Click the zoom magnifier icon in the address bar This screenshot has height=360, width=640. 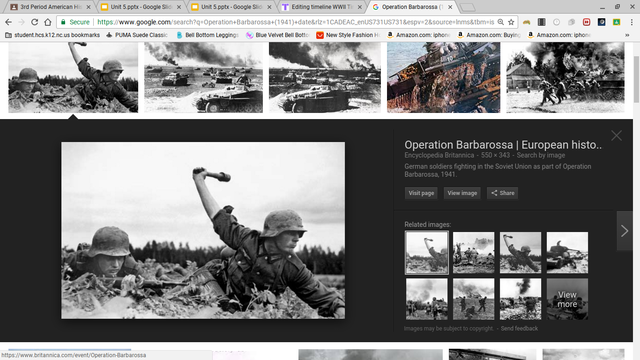[x=500, y=22]
